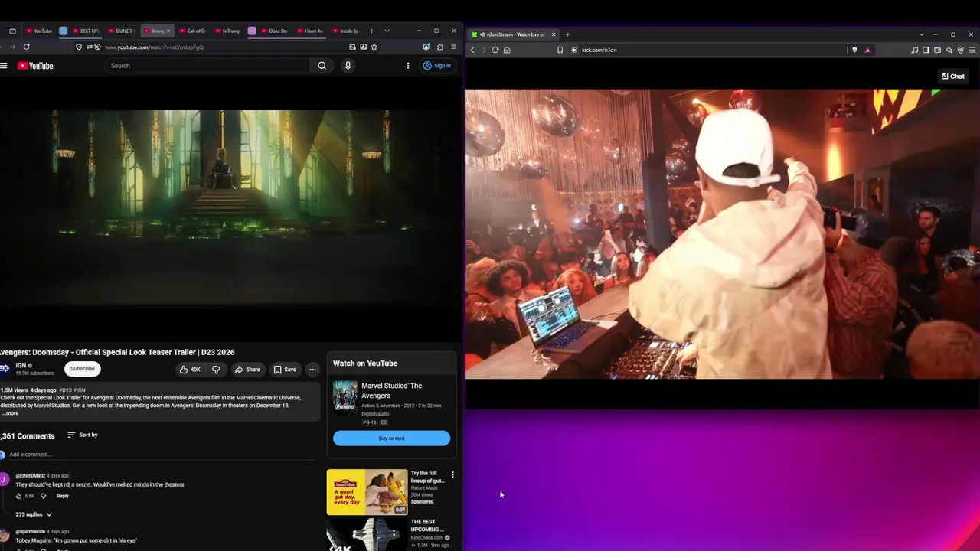Bookmark the kick.com/n3on page

pos(560,50)
